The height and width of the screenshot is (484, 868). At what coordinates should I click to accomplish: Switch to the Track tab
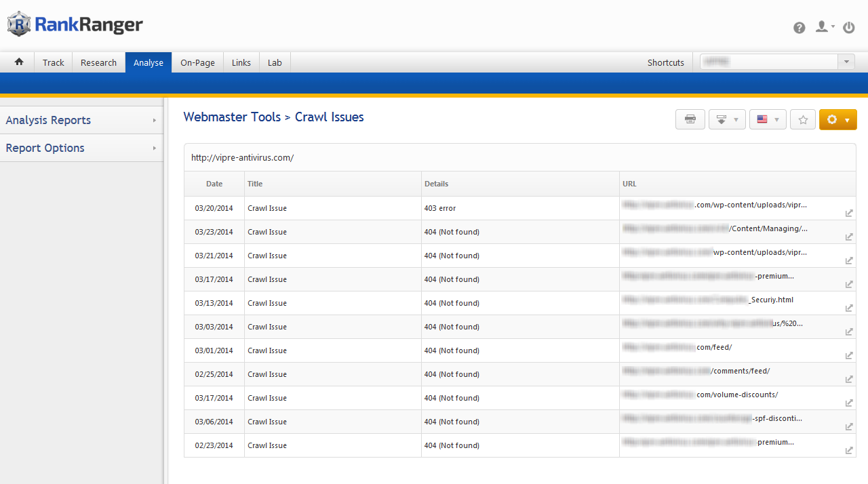point(53,62)
